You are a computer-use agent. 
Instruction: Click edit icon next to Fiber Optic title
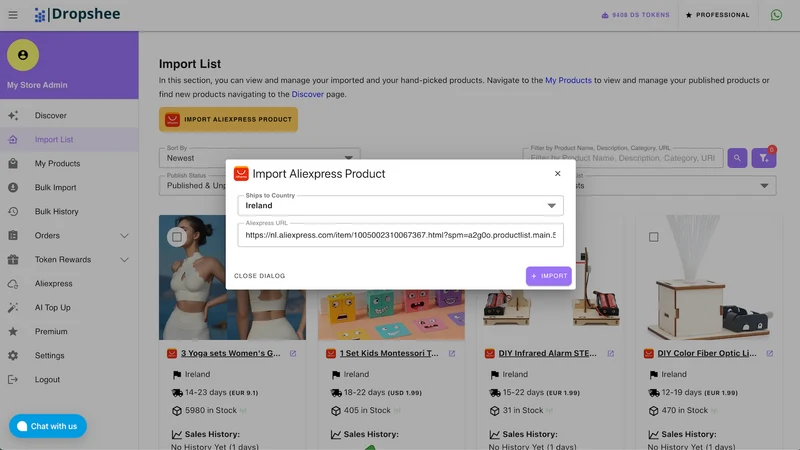[x=769, y=353]
